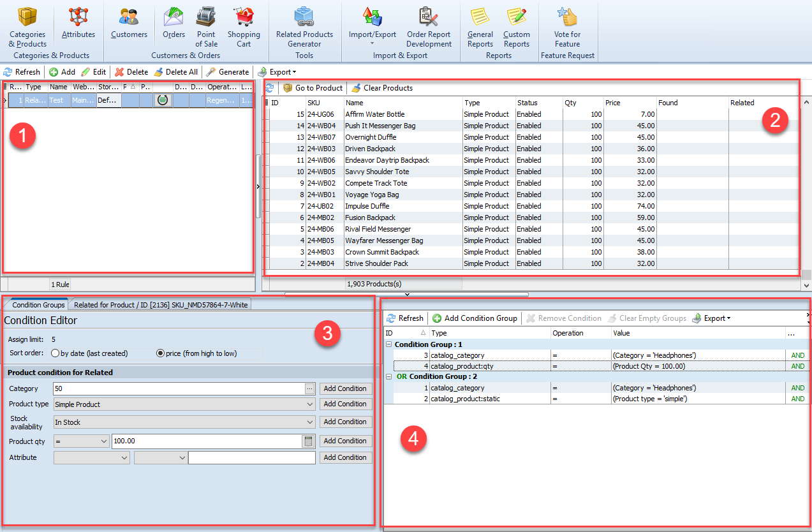This screenshot has height=532, width=812.
Task: Click Vote for Feature
Action: 567,27
